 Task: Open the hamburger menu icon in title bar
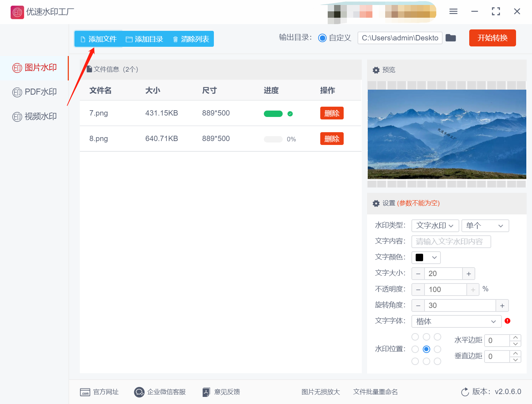[453, 11]
